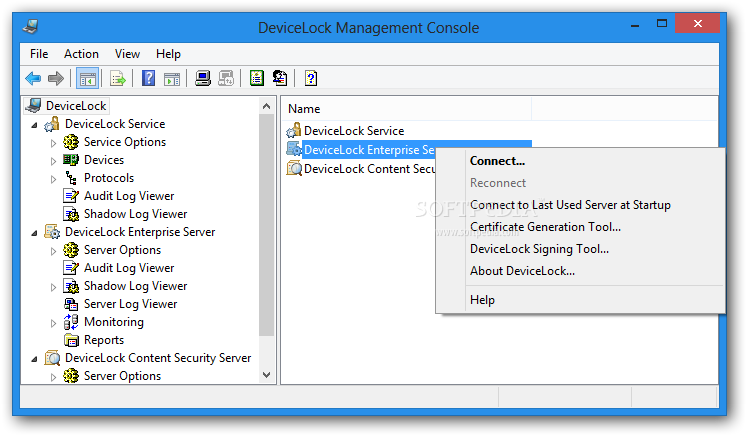
Task: Collapse the DeviceLock Enterprise Server node
Action: pyautogui.click(x=34, y=233)
